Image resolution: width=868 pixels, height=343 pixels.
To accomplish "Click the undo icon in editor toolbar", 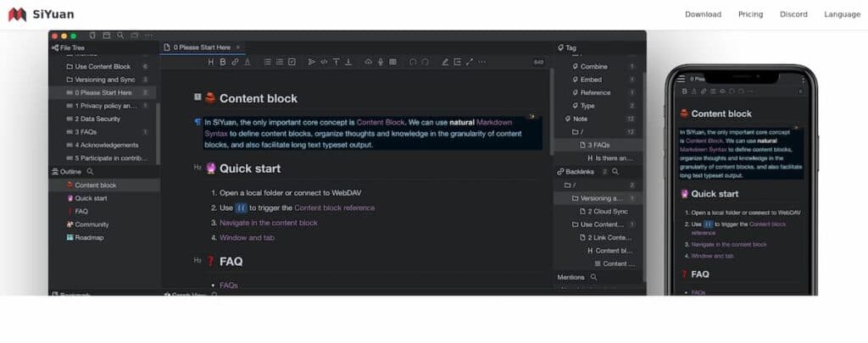I will tap(413, 62).
